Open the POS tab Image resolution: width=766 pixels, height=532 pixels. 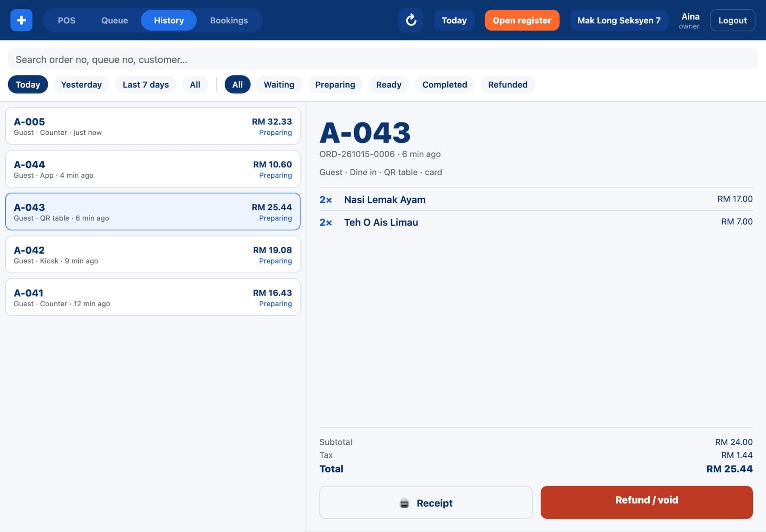point(66,20)
